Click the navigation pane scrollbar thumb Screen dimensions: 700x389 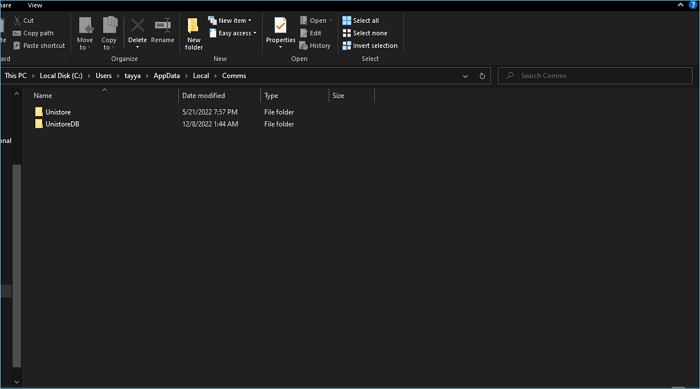click(x=17, y=266)
